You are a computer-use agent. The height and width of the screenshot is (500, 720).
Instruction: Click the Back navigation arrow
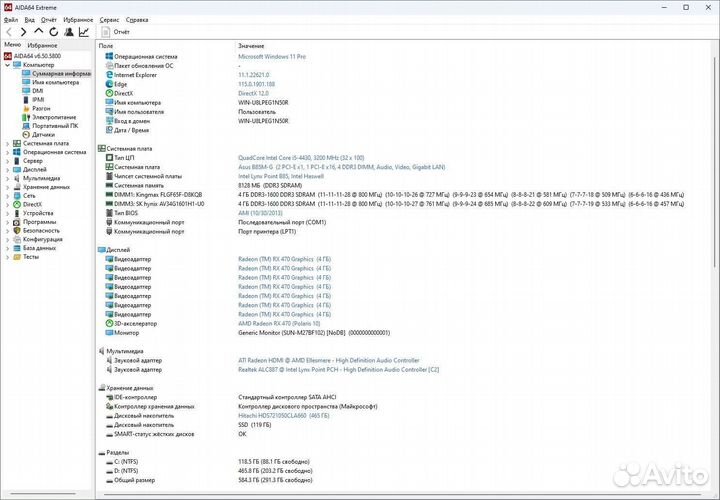pyautogui.click(x=9, y=32)
